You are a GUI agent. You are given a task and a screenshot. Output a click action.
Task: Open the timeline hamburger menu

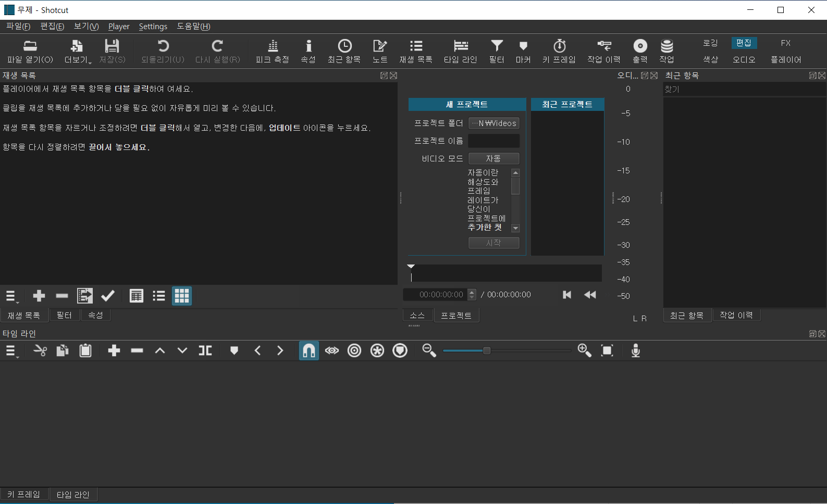(x=11, y=351)
